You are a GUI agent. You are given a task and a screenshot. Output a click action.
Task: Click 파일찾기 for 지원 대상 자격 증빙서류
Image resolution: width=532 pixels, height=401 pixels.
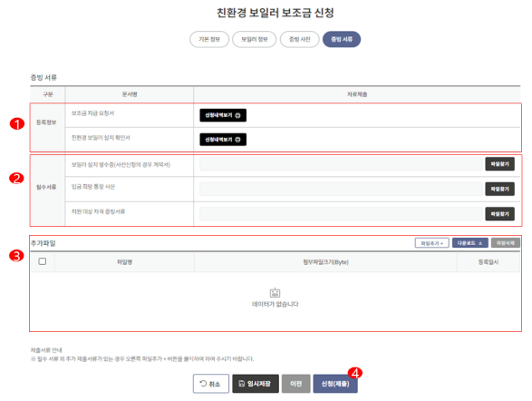tap(499, 214)
